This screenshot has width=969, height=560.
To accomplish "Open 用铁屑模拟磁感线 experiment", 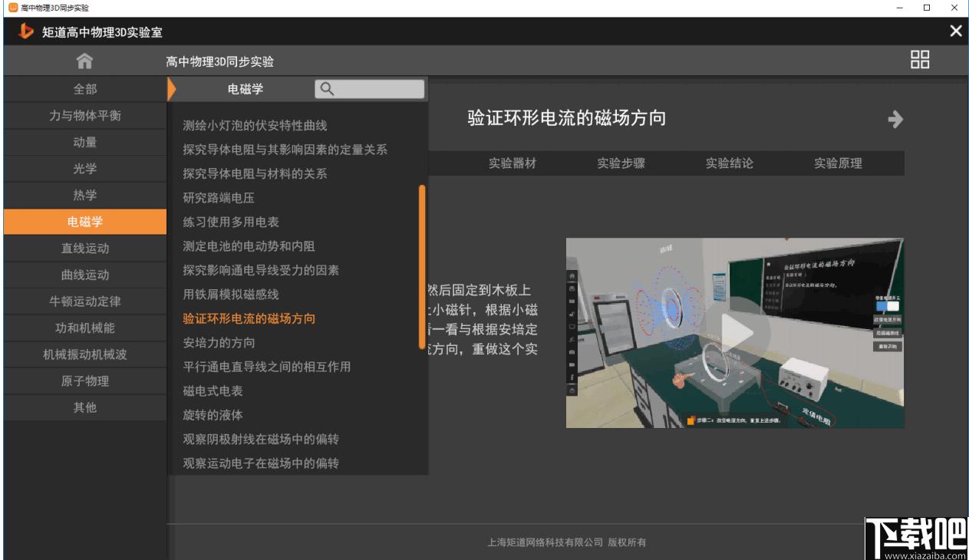I will coord(231,295).
